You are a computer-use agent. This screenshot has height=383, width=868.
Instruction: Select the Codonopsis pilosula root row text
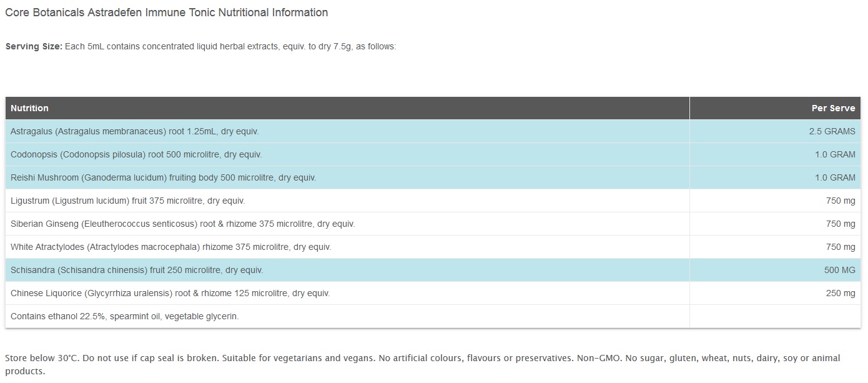136,154
